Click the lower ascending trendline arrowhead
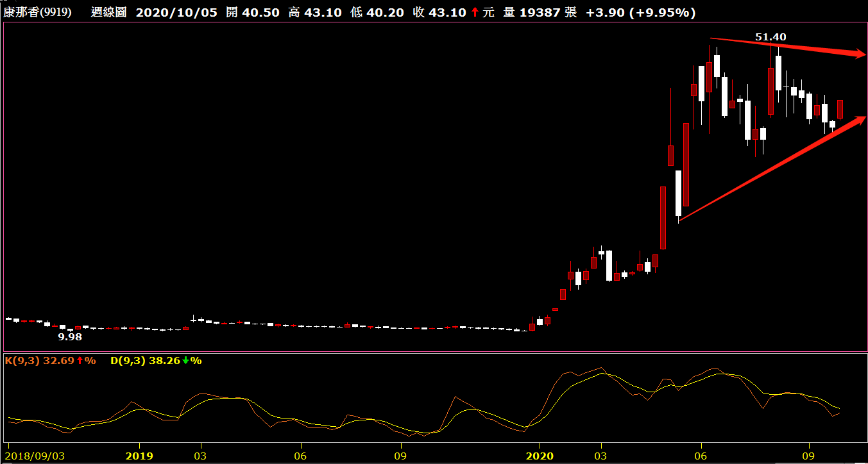Image resolution: width=868 pixels, height=464 pixels. tap(858, 120)
